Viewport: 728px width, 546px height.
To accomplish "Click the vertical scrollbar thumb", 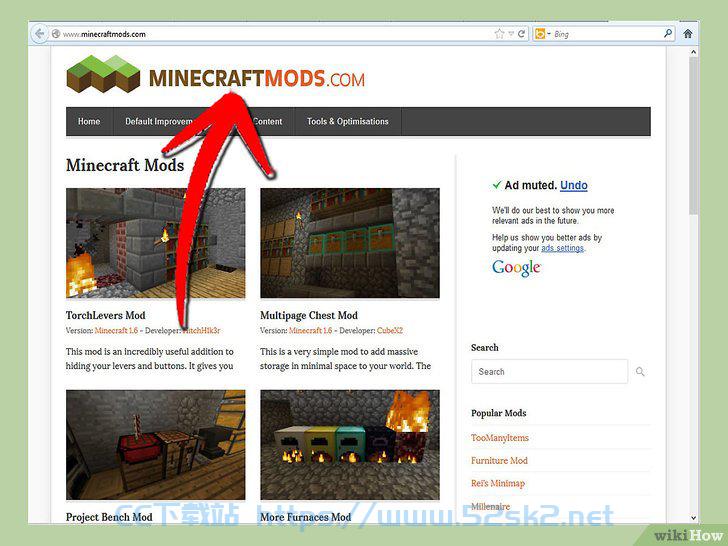I will click(x=693, y=136).
